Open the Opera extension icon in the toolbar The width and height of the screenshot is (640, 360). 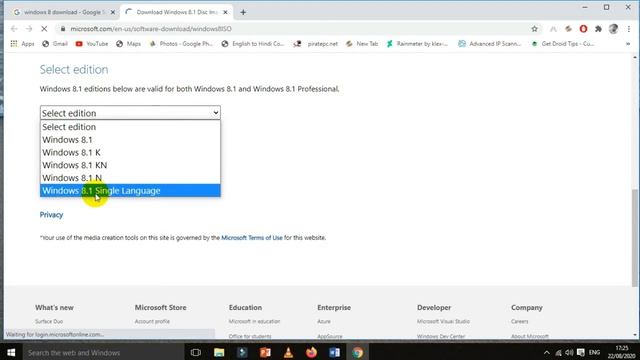[583, 29]
